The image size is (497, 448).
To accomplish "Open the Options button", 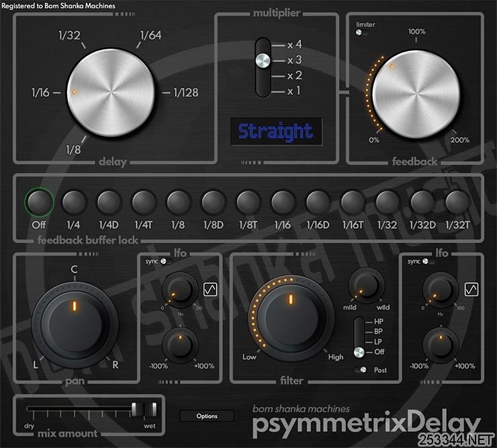I will [x=207, y=416].
